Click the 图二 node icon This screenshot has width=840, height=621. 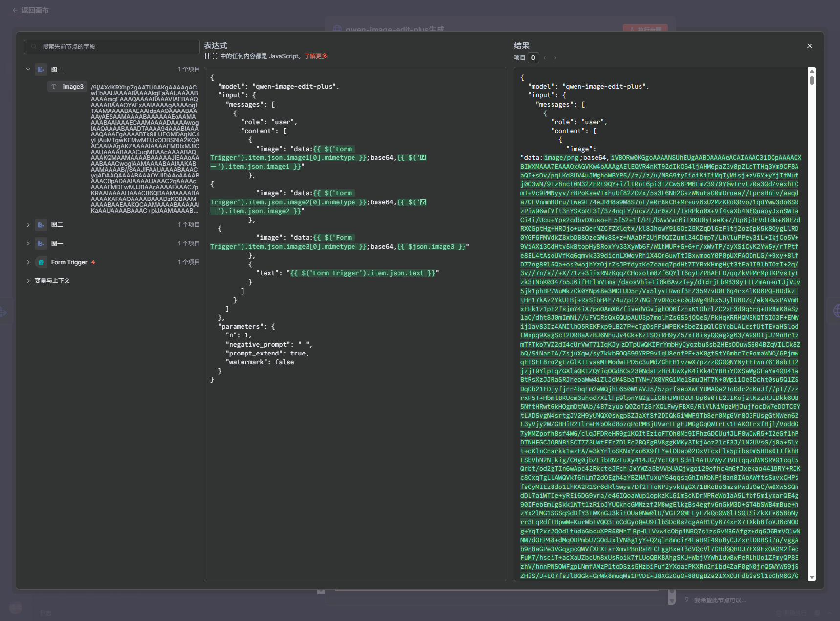(x=41, y=225)
